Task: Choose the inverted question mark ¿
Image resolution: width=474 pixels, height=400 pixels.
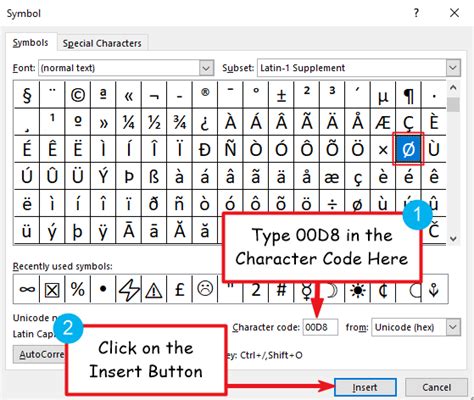Action: [205, 122]
